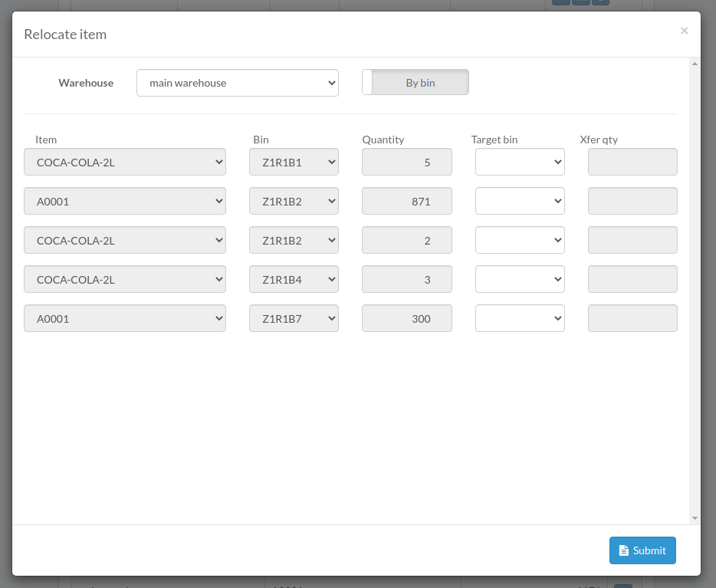Viewport: 716px width, 588px height.
Task: Open the Warehouse dropdown
Action: [238, 83]
